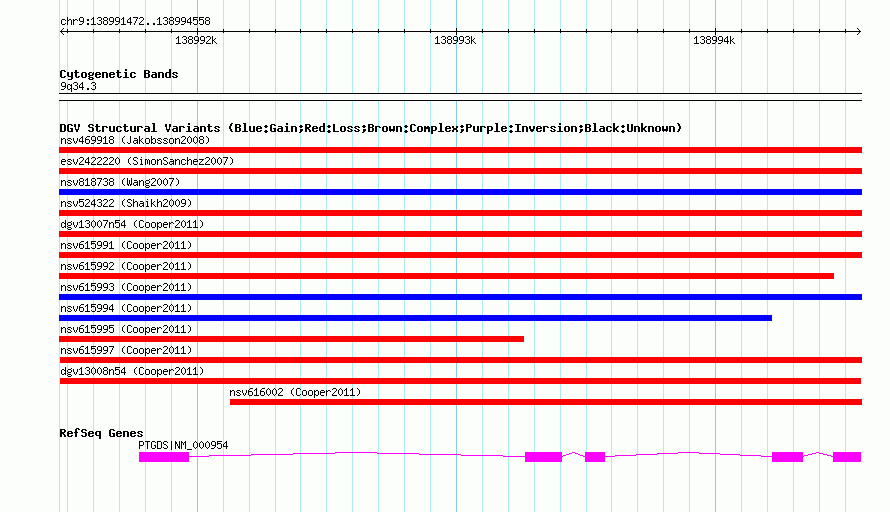This screenshot has height=512, width=890.
Task: Select the red bar under nsv615997
Action: pos(460,360)
